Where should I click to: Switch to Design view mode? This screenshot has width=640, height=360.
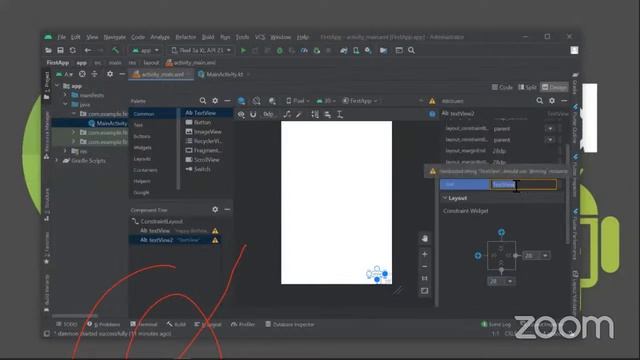click(x=554, y=87)
